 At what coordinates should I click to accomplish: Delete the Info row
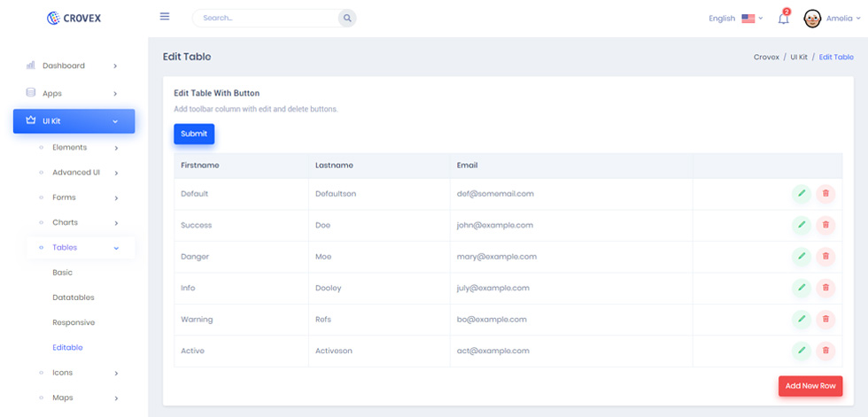pos(825,288)
